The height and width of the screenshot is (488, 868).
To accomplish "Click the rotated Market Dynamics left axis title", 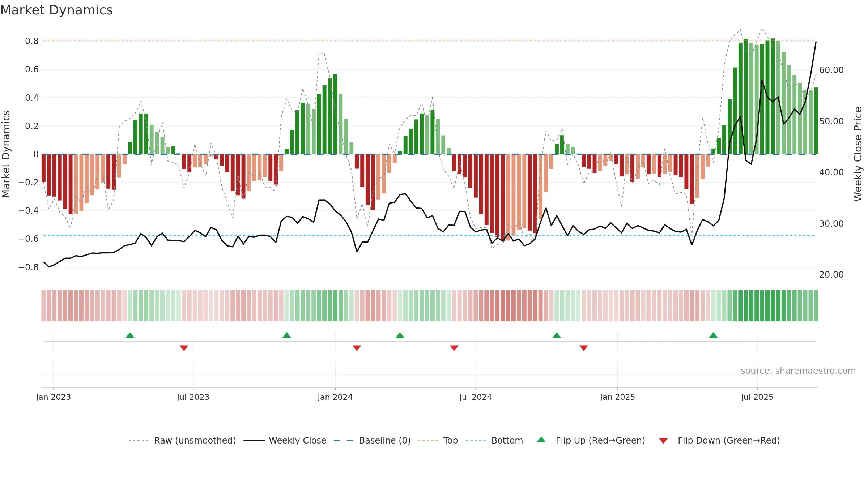I will 6,154.
